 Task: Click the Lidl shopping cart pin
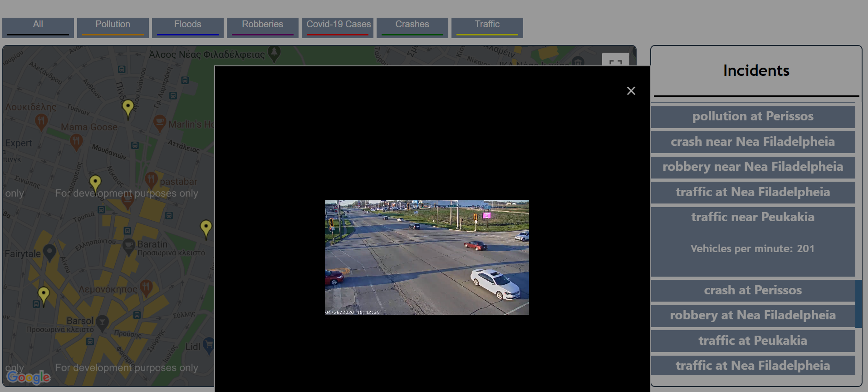click(208, 345)
